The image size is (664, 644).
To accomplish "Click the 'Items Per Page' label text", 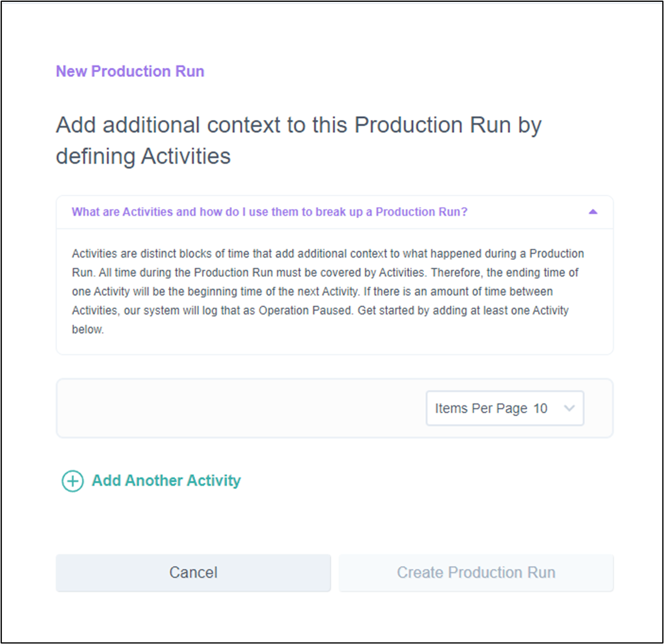I will (x=481, y=408).
